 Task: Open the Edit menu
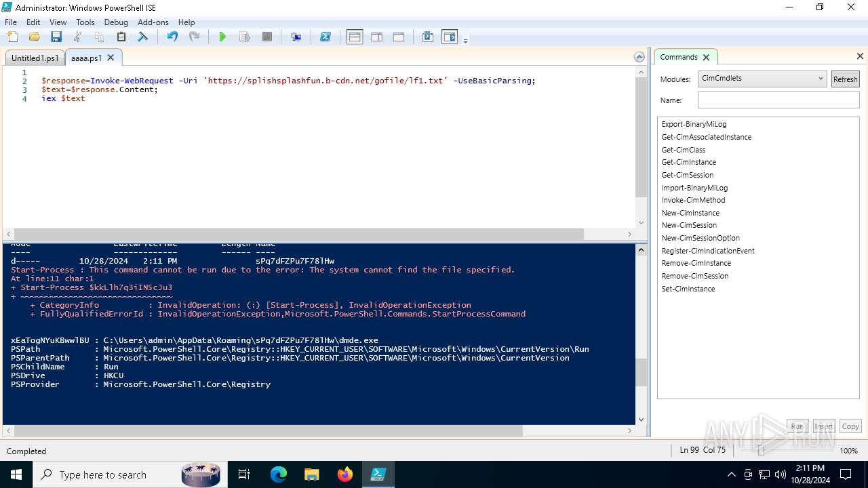click(33, 22)
